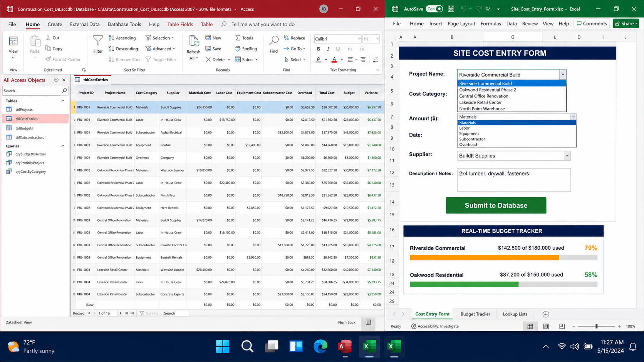
Task: Collapse the Queries group in navigation pane
Action: tap(63, 146)
